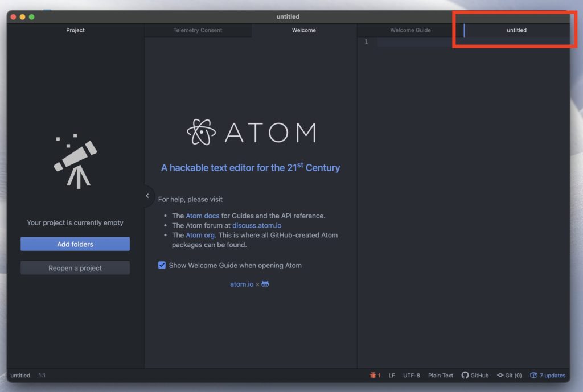The width and height of the screenshot is (583, 392).
Task: Open the Project tab in the tree view
Action: (x=75, y=30)
